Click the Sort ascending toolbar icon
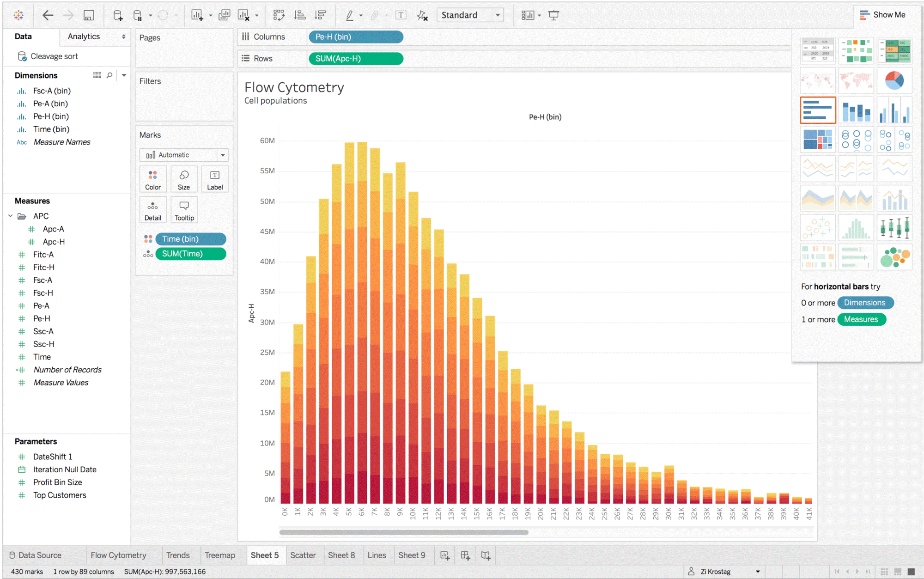 coord(300,15)
